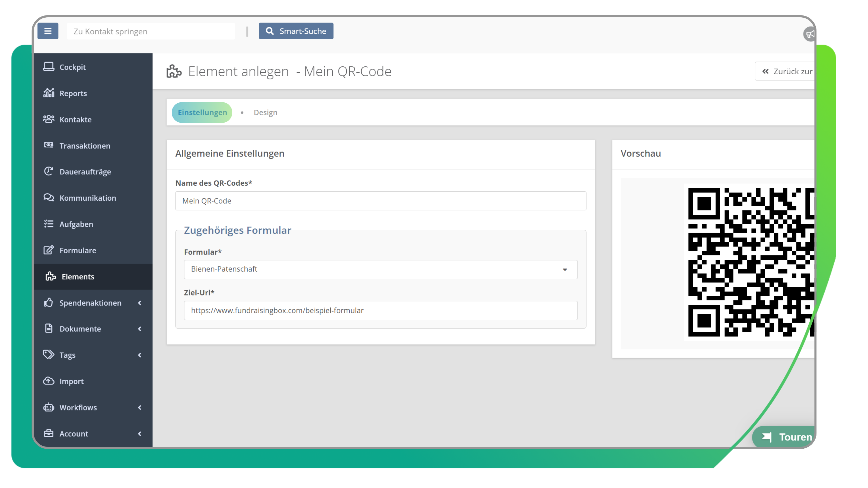Screen dimensions: 868x488
Task: Open Cockpit via laptop icon
Action: point(49,67)
